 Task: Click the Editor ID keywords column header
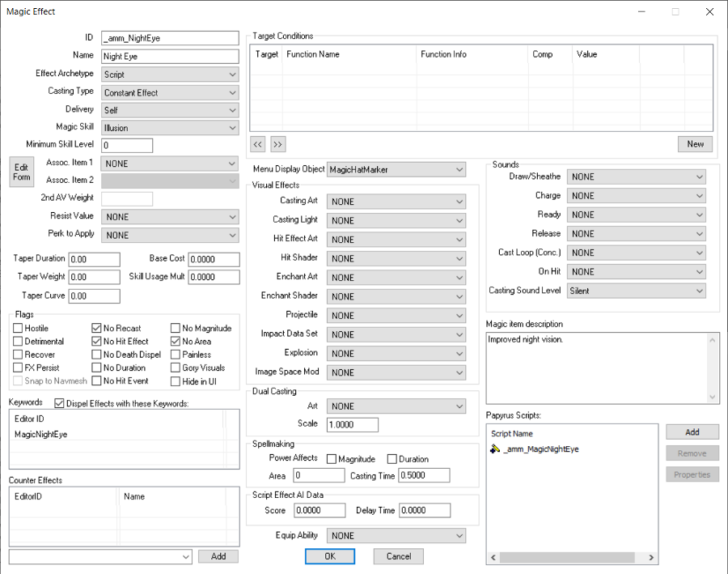tap(116, 419)
